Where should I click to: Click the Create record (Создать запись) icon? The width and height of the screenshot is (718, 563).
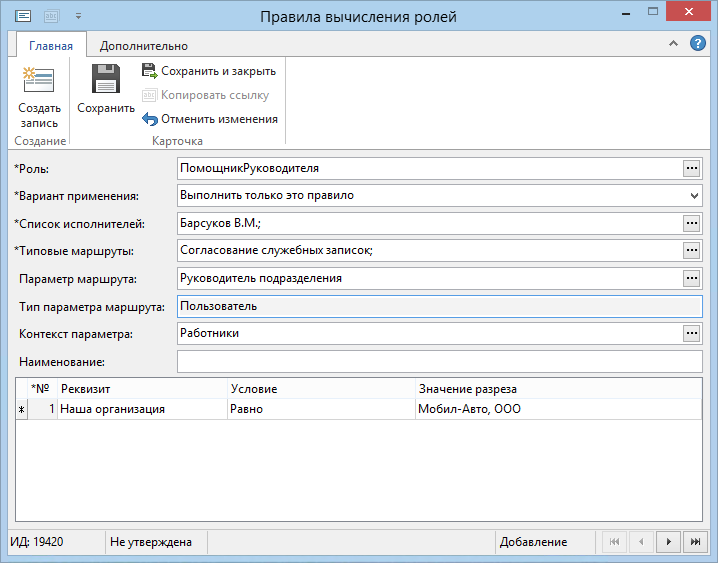(x=38, y=81)
